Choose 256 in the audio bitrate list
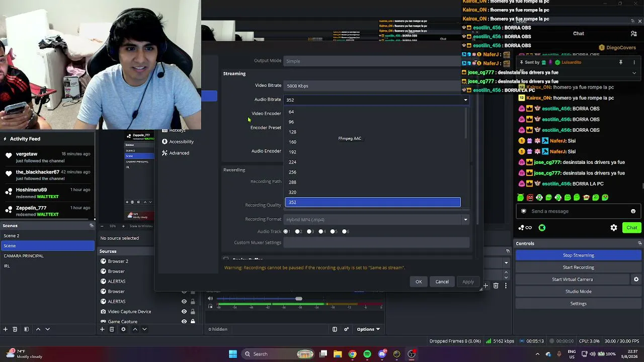The image size is (644, 362). click(x=373, y=172)
